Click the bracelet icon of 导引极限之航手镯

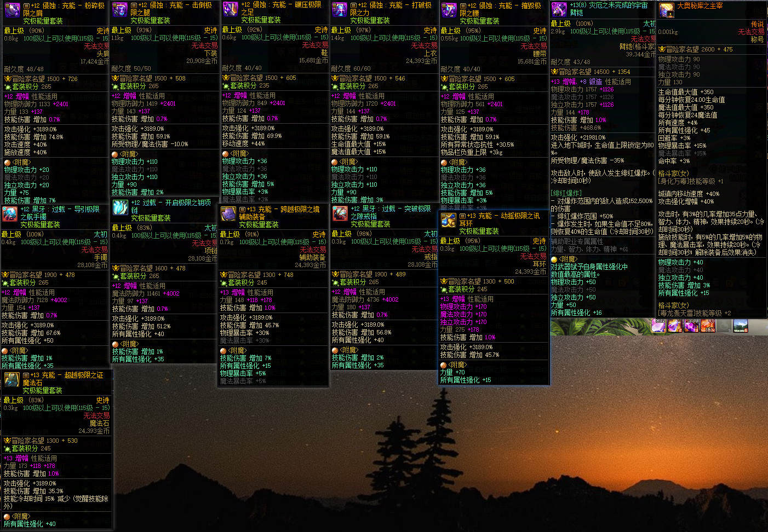point(10,214)
